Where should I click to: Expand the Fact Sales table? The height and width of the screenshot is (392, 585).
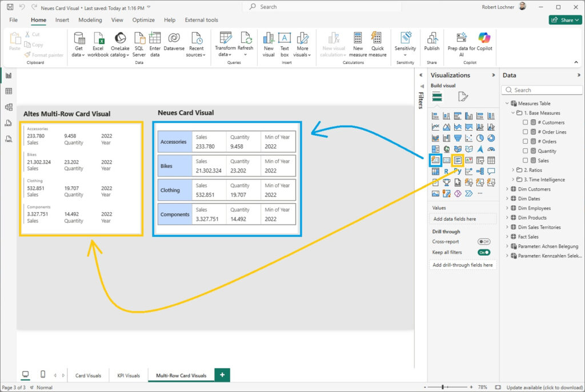[x=508, y=237]
